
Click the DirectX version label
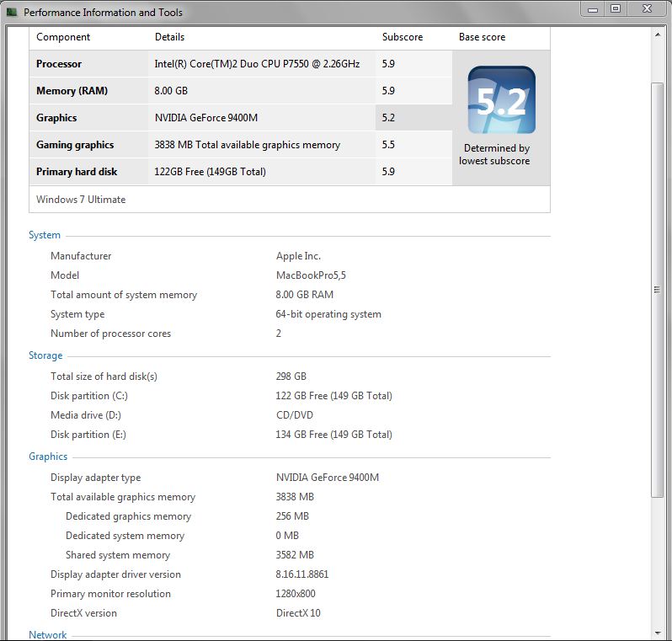coord(83,613)
